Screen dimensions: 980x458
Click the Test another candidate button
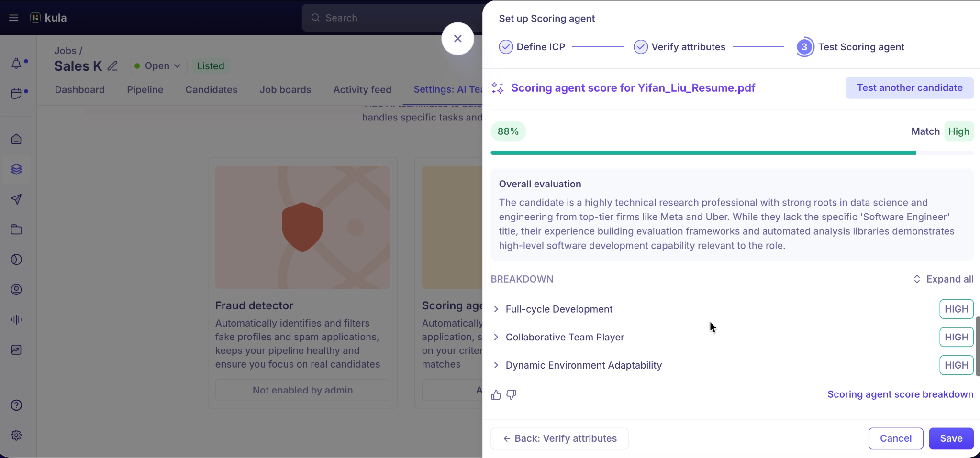(x=910, y=88)
